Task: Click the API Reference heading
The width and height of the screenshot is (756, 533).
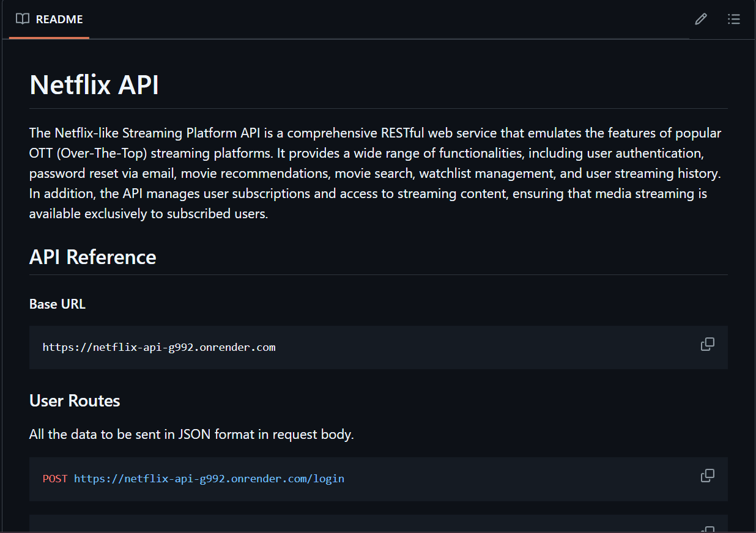Action: tap(93, 257)
